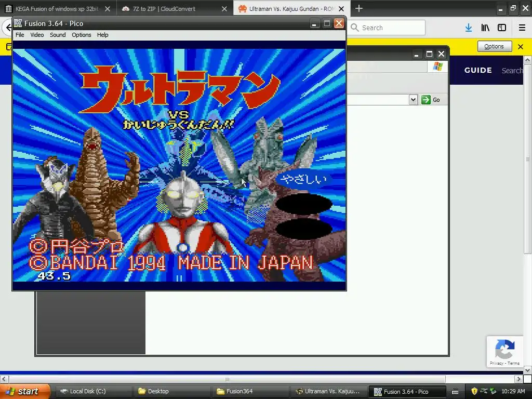This screenshot has height=399, width=532.
Task: Click the security shield tray icon
Action: 474,391
